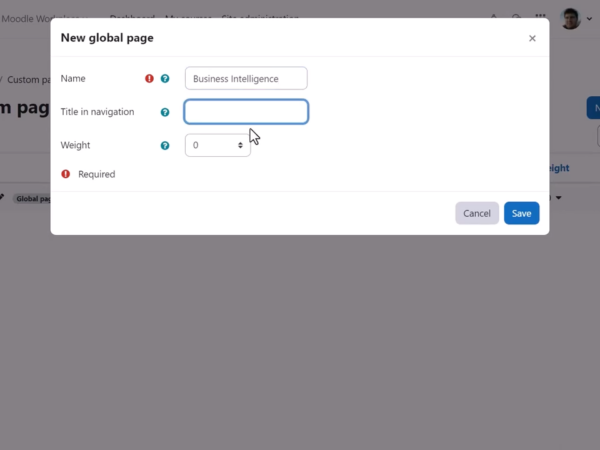
Task: Open help for Title in navigation
Action: 165,112
